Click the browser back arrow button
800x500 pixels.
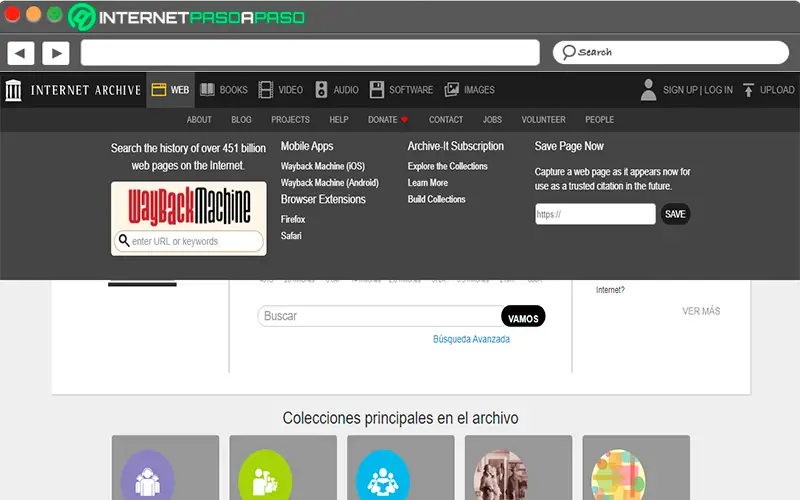point(20,53)
